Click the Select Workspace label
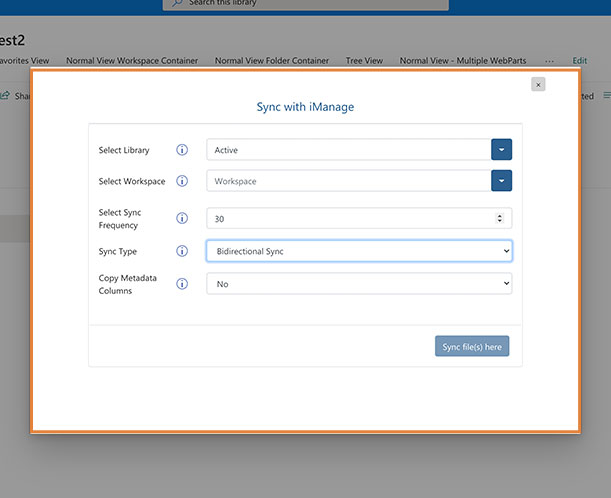Image resolution: width=611 pixels, height=498 pixels. point(132,181)
